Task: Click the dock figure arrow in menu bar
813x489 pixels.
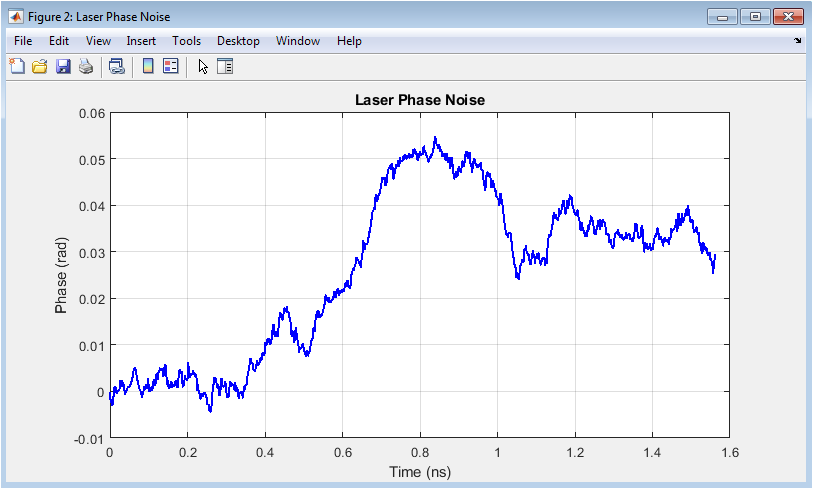Action: point(797,41)
